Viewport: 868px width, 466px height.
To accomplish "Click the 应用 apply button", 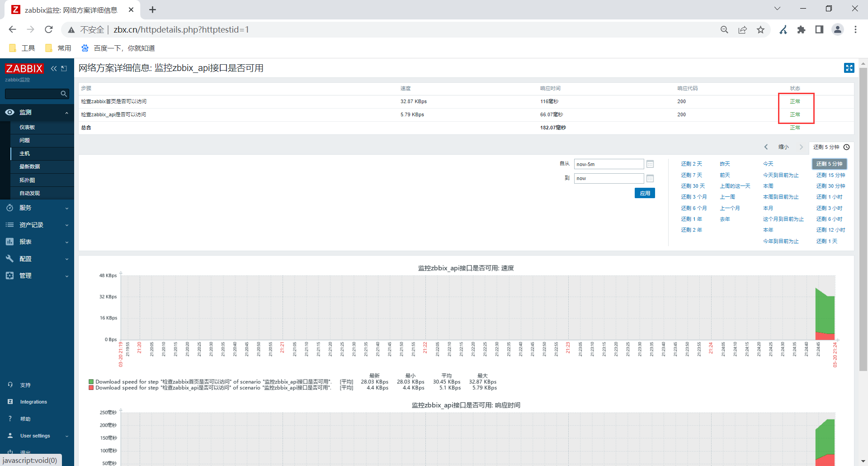I will point(645,193).
